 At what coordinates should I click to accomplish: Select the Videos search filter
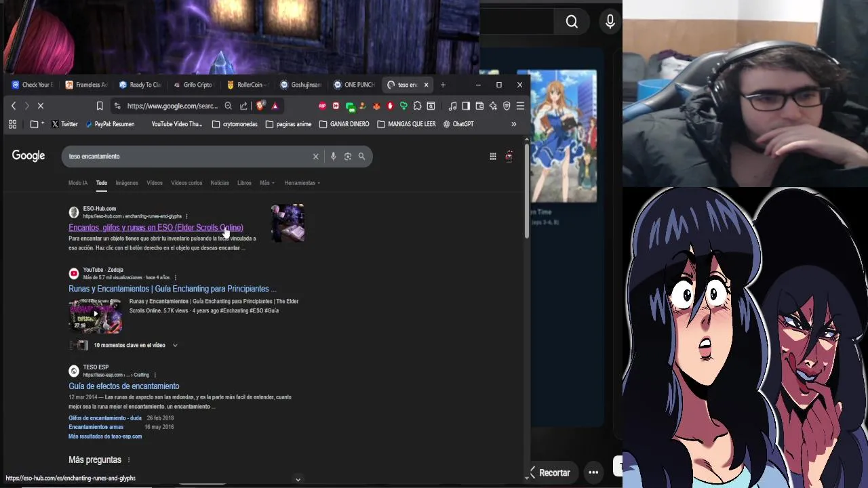(155, 183)
